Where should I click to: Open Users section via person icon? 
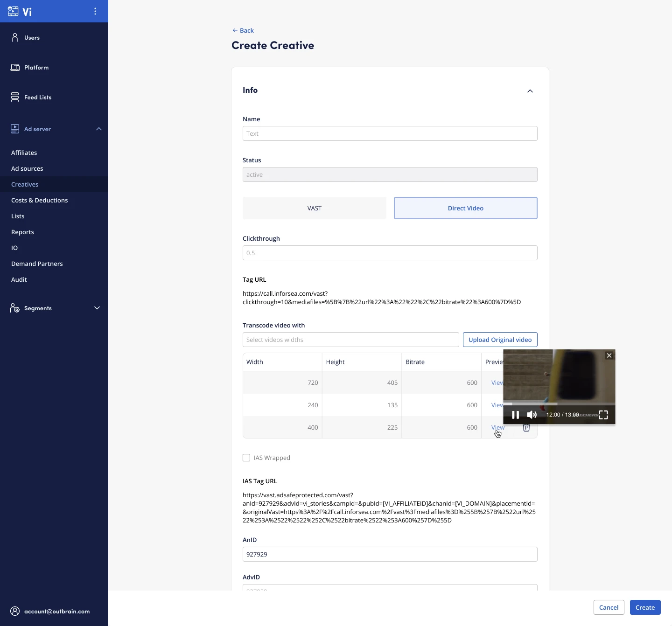(x=15, y=37)
